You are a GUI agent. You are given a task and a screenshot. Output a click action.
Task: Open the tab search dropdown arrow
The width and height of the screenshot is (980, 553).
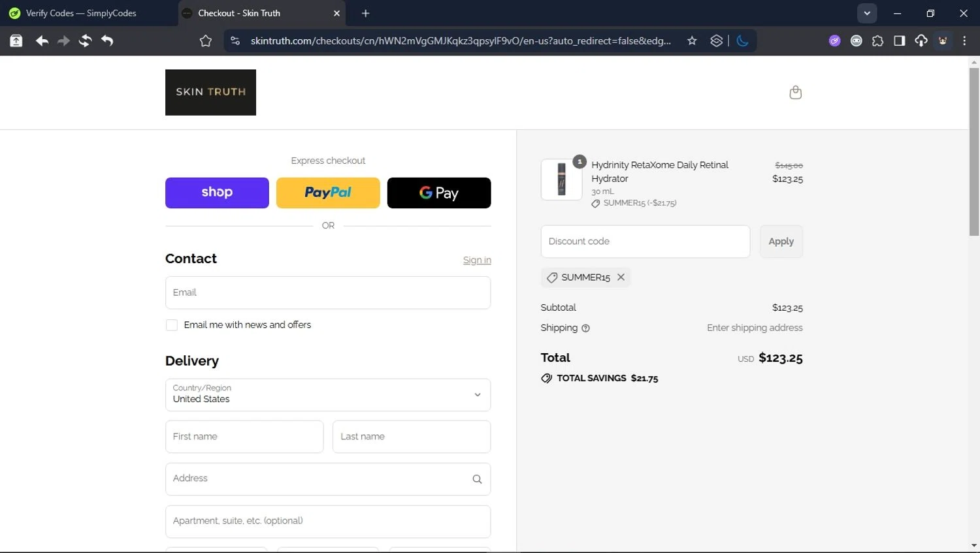point(867,13)
